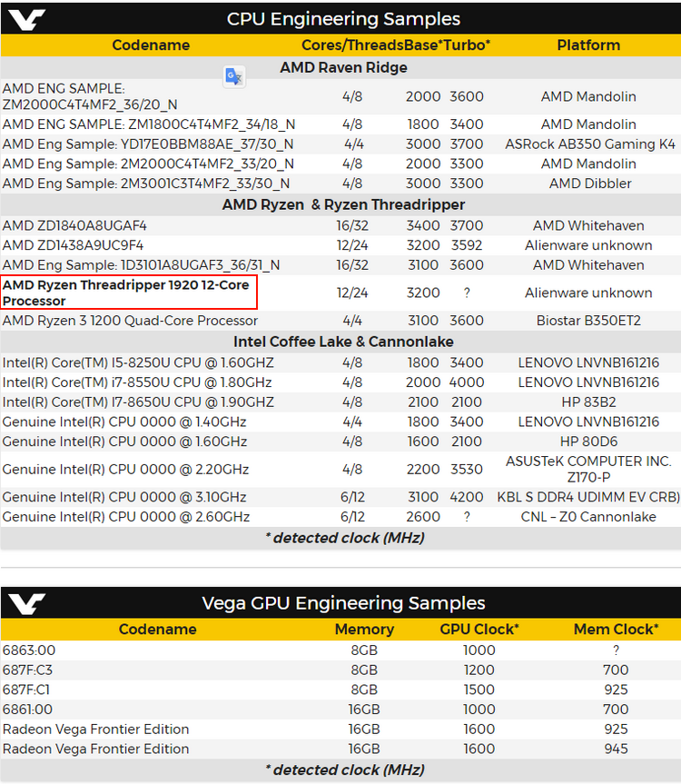This screenshot has width=681, height=784.
Task: Click the Codename header in the CPU table
Action: tap(151, 45)
